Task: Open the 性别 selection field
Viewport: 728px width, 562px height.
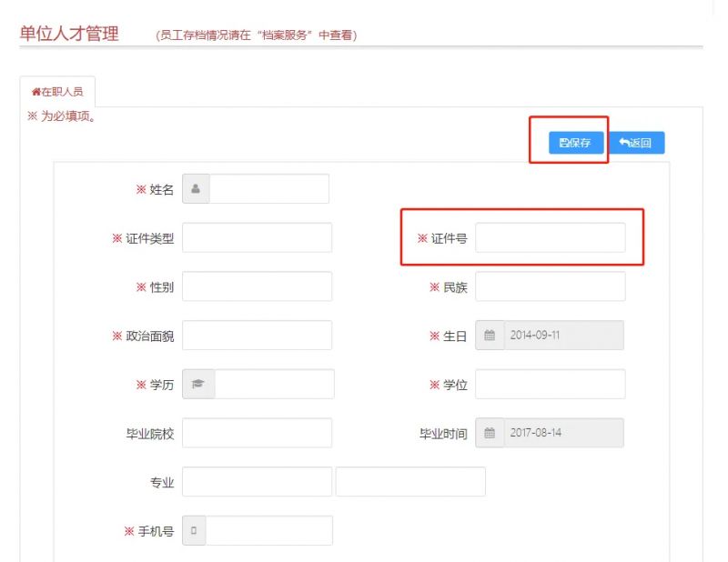Action: (x=257, y=286)
